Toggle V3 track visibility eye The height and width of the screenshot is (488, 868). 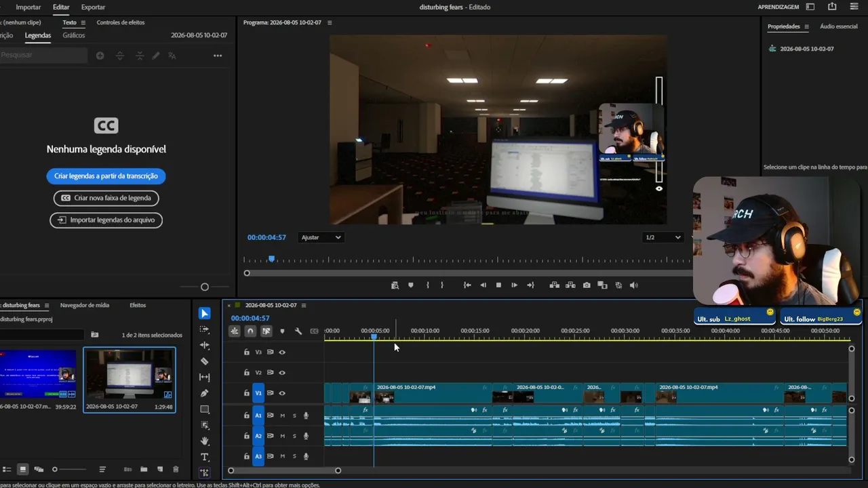coord(282,352)
